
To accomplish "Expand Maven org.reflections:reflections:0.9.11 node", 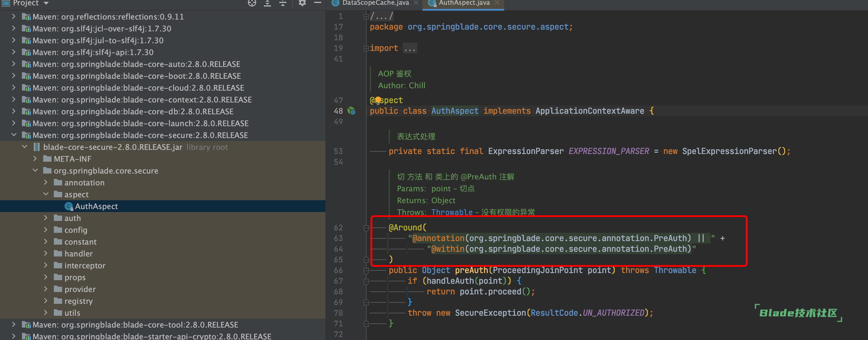I will click(14, 16).
